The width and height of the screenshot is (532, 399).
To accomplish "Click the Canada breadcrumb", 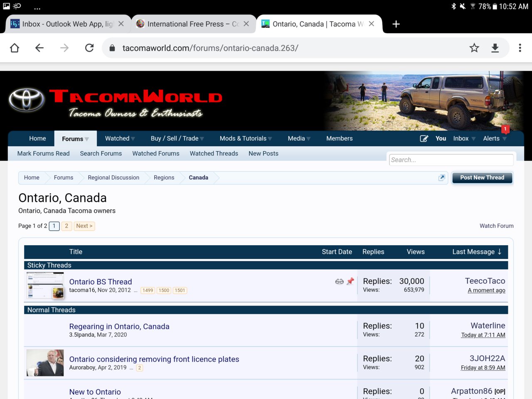I will point(199,177).
